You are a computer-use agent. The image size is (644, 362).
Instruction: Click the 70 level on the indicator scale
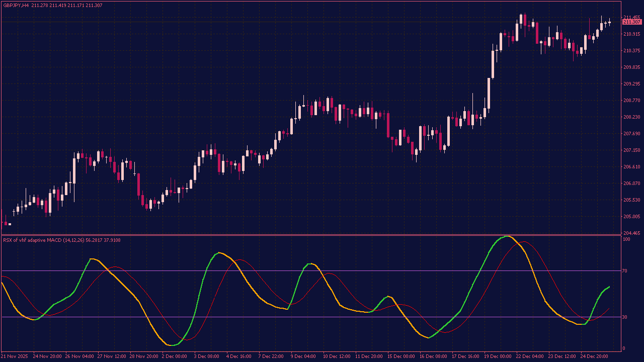click(x=625, y=271)
